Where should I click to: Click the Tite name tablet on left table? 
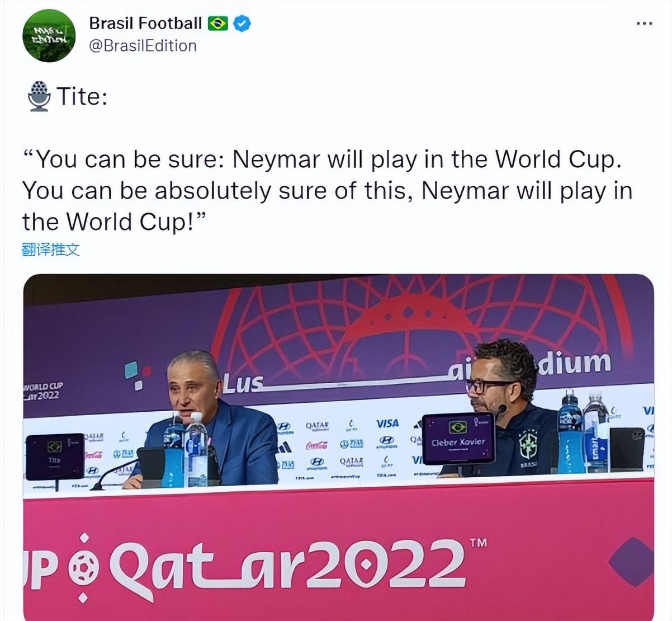55,456
